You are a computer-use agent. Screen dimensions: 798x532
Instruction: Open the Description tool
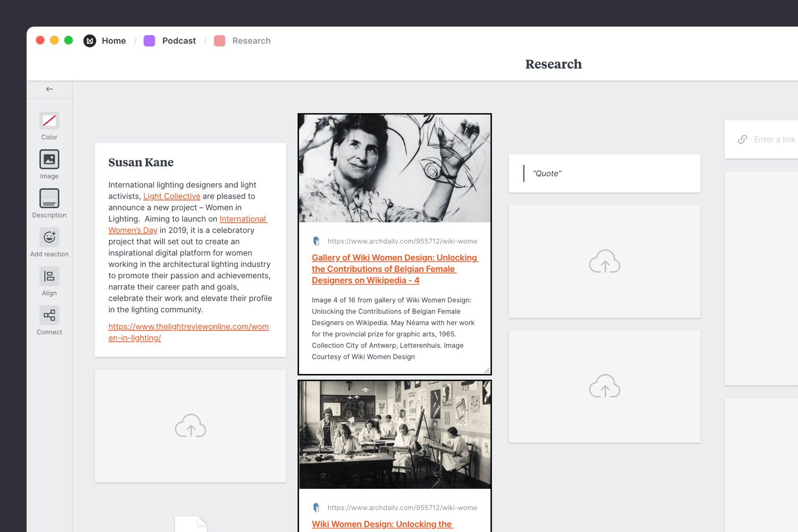pyautogui.click(x=49, y=198)
